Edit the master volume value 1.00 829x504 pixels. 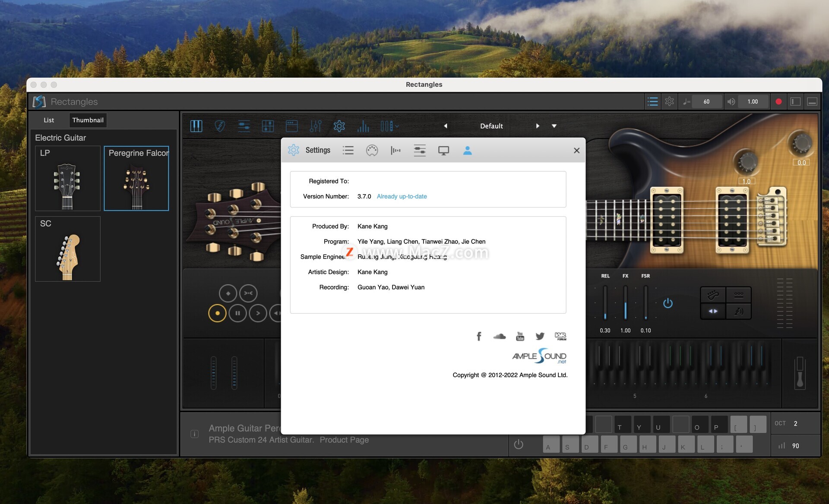click(753, 101)
